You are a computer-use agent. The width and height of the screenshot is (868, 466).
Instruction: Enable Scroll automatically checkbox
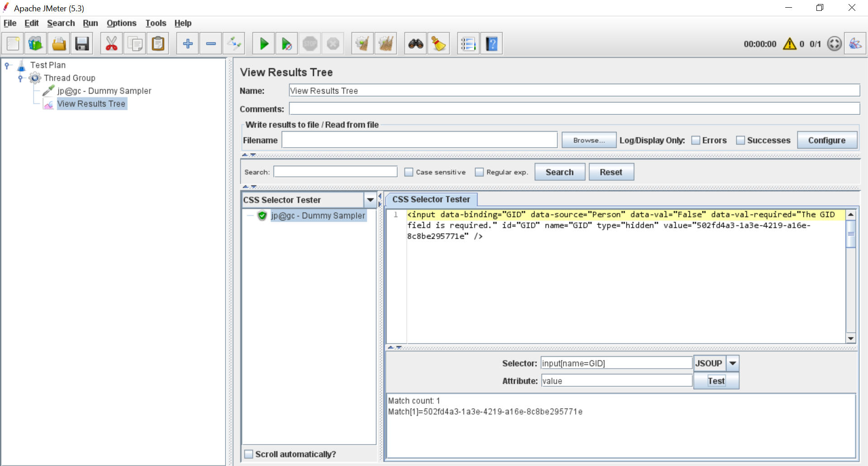(x=249, y=454)
